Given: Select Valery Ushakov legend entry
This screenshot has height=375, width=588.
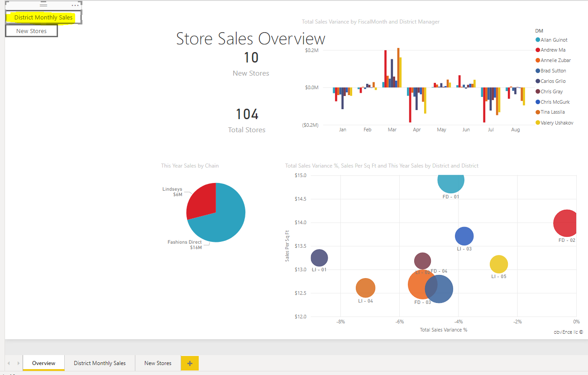Looking at the screenshot, I should (x=554, y=123).
